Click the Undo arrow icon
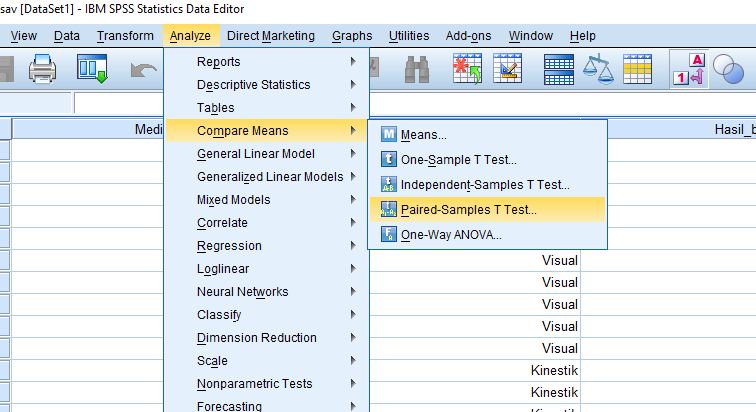The image size is (756, 412). (143, 70)
